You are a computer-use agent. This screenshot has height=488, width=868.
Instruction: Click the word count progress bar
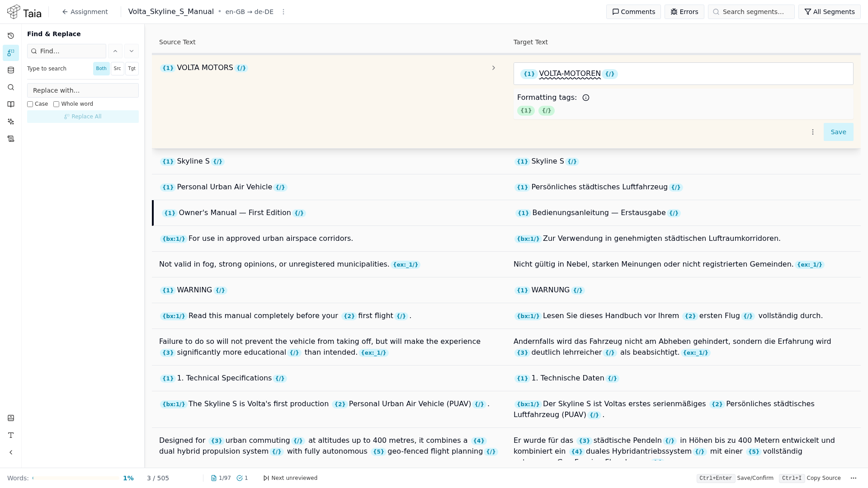(x=76, y=478)
